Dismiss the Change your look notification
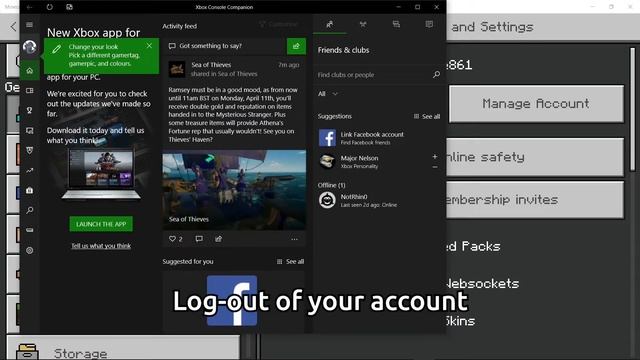This screenshot has width=640, height=360. coord(149,46)
